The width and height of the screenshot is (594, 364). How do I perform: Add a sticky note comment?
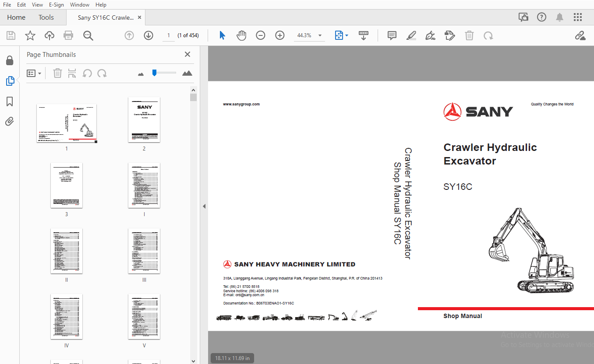392,35
